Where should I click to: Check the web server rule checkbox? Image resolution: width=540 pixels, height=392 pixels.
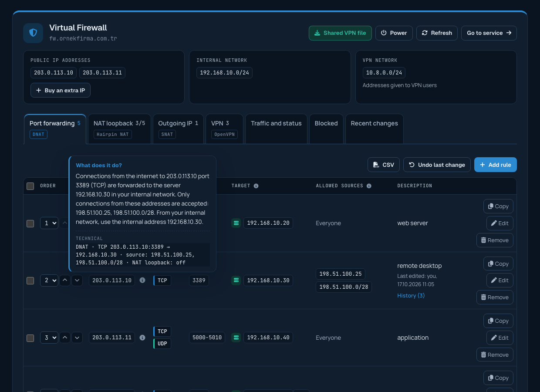30,223
